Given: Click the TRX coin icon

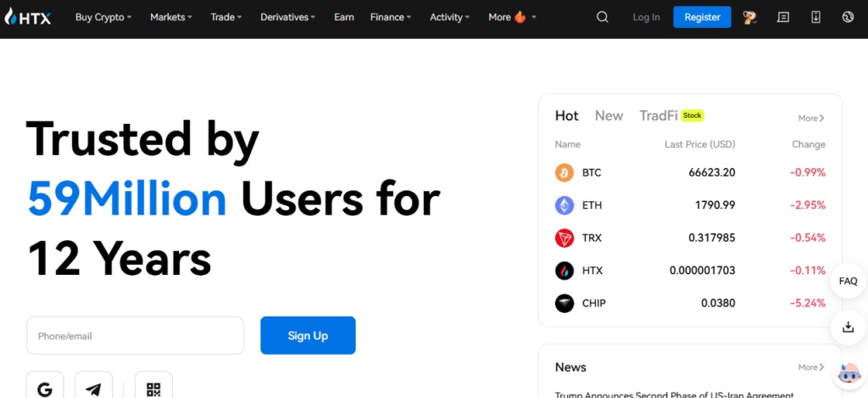Looking at the screenshot, I should (x=565, y=238).
